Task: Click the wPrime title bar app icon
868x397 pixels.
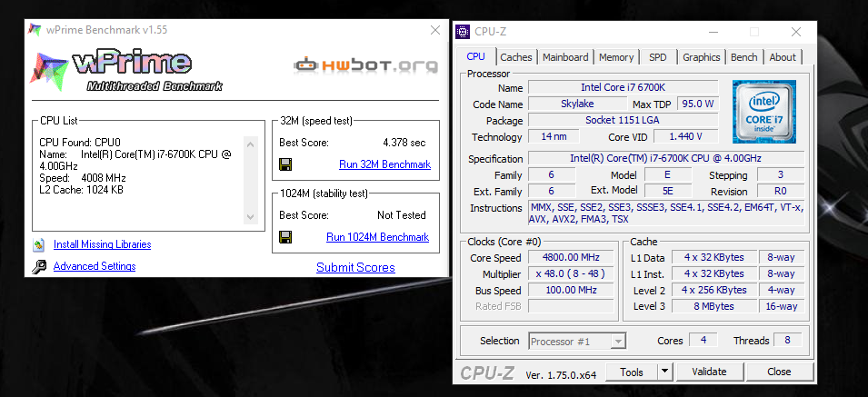Action: pos(35,30)
